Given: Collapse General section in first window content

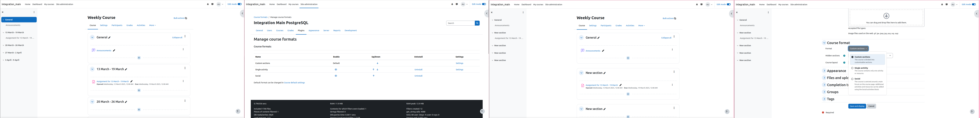Looking at the screenshot, I should pyautogui.click(x=92, y=38).
